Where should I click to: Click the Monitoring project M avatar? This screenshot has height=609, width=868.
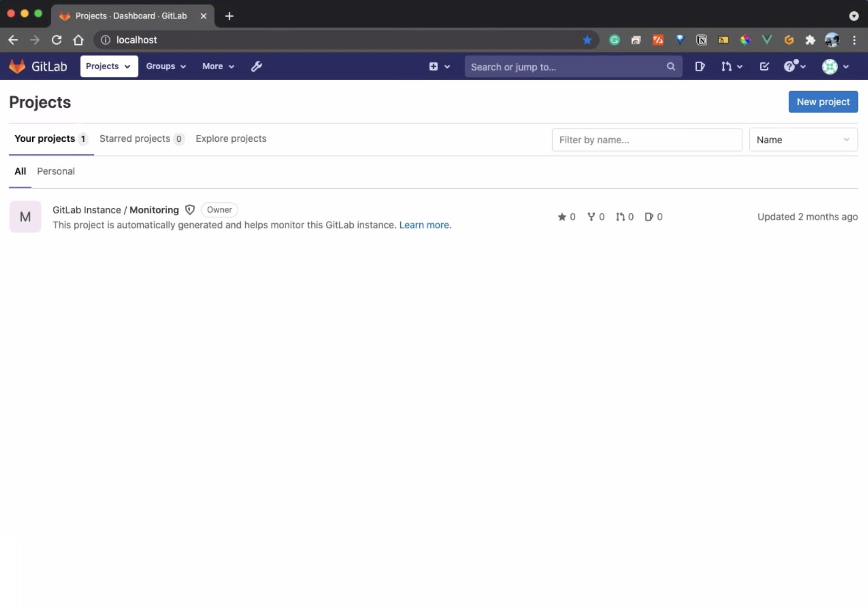(x=25, y=217)
